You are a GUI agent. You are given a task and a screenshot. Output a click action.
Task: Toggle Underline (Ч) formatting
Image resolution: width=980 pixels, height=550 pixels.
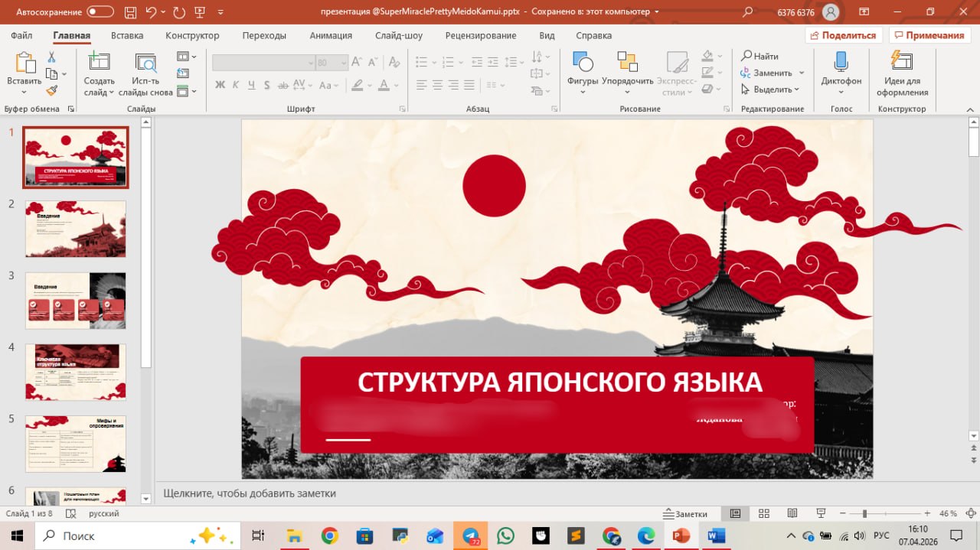point(251,85)
